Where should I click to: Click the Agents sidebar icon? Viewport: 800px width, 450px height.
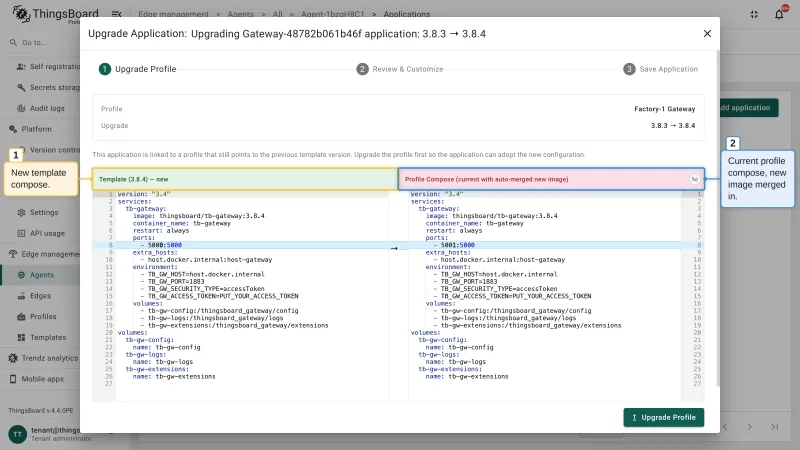(21, 275)
